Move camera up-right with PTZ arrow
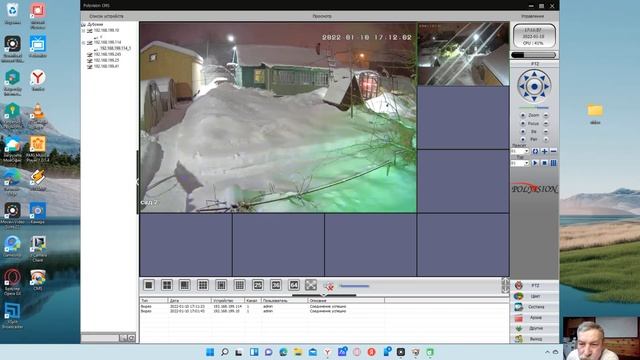This screenshot has height=360, width=640. pos(543,78)
